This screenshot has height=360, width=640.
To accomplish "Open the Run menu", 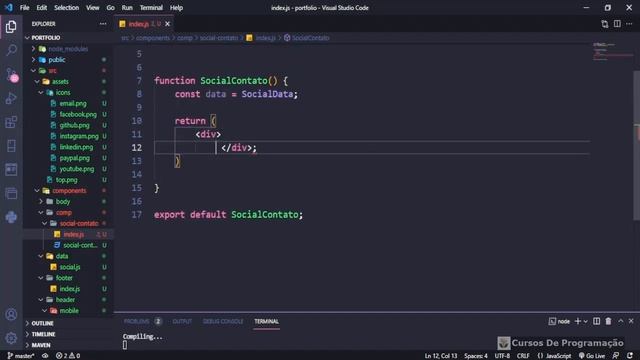I will point(127,8).
